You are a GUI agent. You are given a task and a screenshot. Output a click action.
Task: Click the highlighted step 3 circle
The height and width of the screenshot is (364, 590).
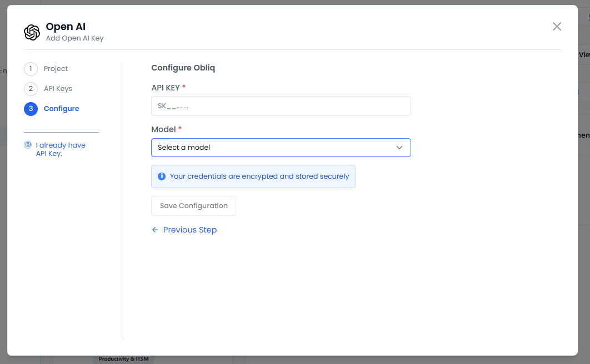[x=31, y=109]
